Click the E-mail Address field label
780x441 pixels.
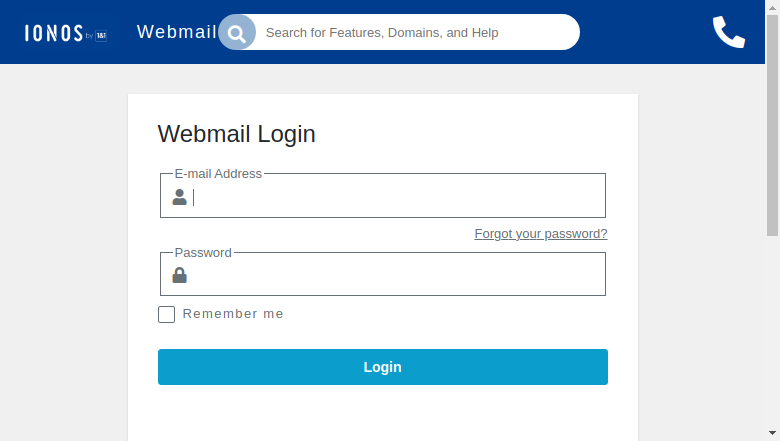tap(218, 174)
